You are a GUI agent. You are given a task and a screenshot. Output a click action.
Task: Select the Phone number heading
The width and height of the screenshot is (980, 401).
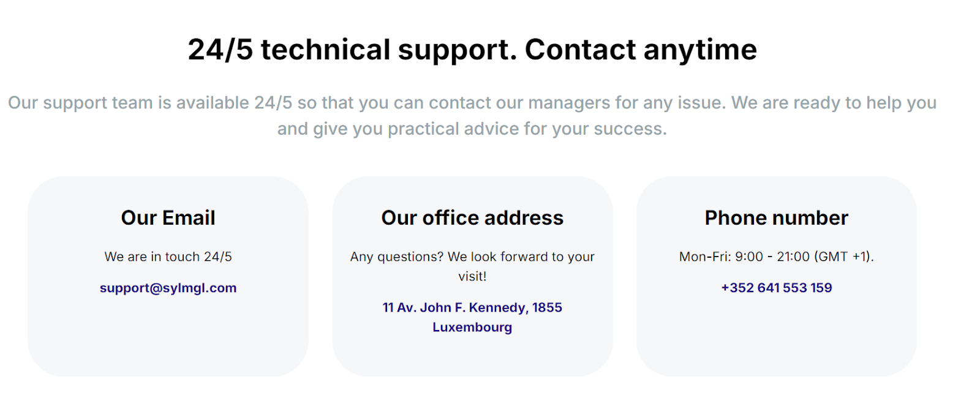tap(776, 218)
